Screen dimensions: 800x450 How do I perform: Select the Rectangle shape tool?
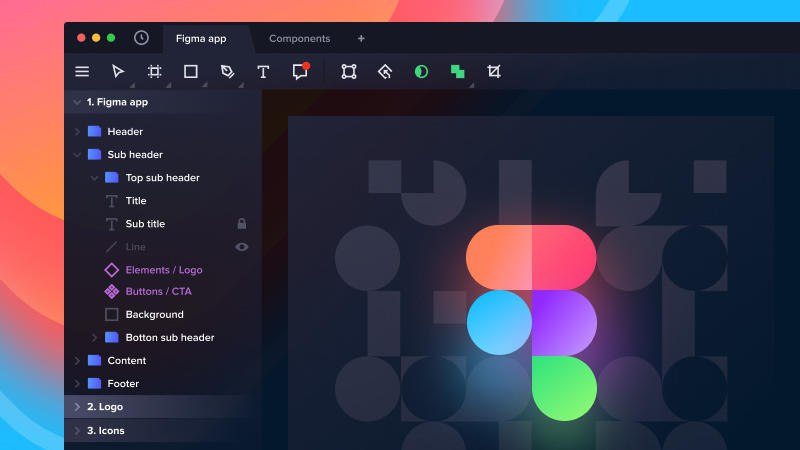click(x=191, y=71)
